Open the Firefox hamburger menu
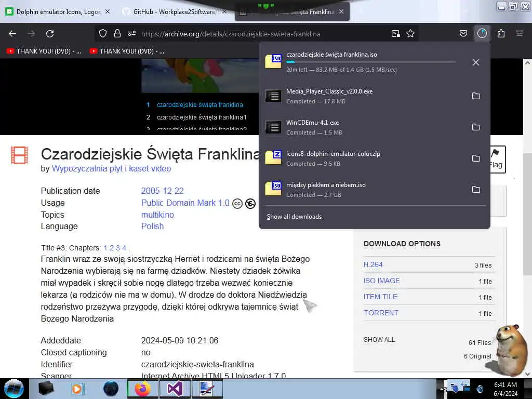This screenshot has height=399, width=532. [x=520, y=33]
